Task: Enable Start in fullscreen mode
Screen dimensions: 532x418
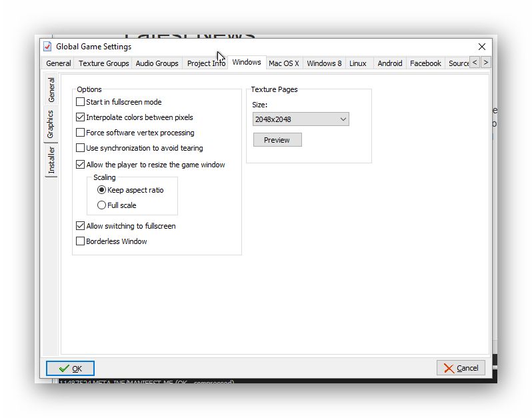Action: 81,102
